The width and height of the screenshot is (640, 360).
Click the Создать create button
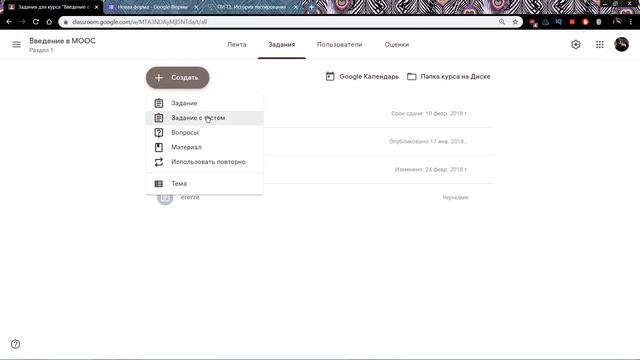tap(178, 78)
